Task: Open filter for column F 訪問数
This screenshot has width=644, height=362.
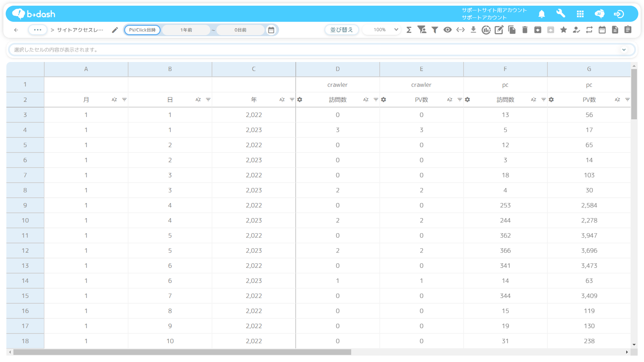Action: click(x=543, y=100)
